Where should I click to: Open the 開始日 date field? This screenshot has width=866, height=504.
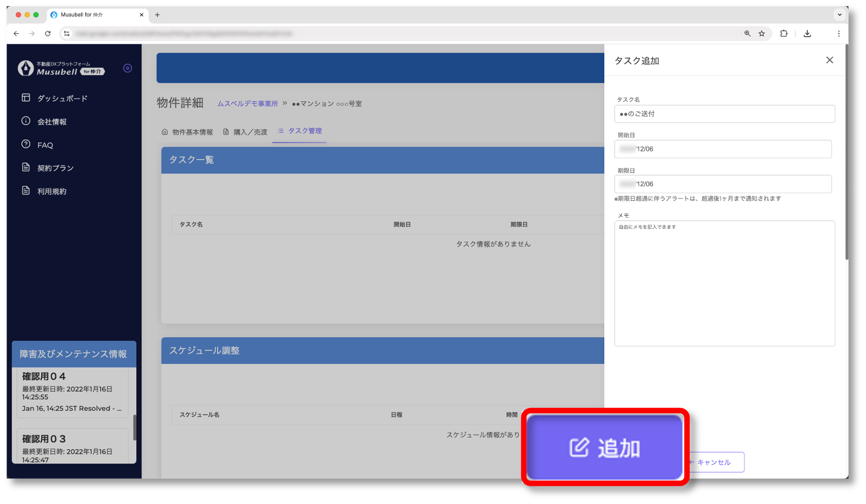pos(722,149)
